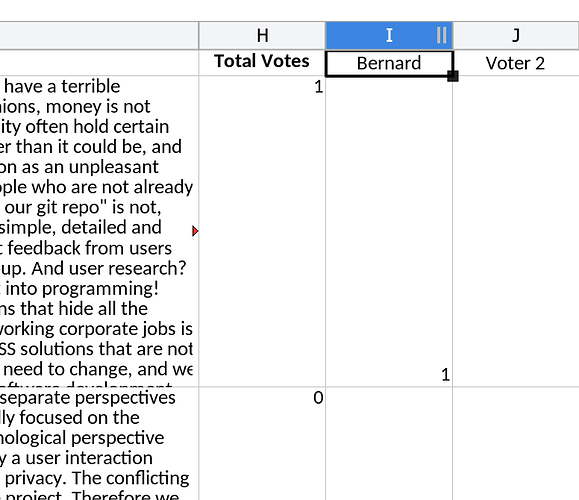579x500 pixels.
Task: Select the column J header
Action: pyautogui.click(x=516, y=35)
